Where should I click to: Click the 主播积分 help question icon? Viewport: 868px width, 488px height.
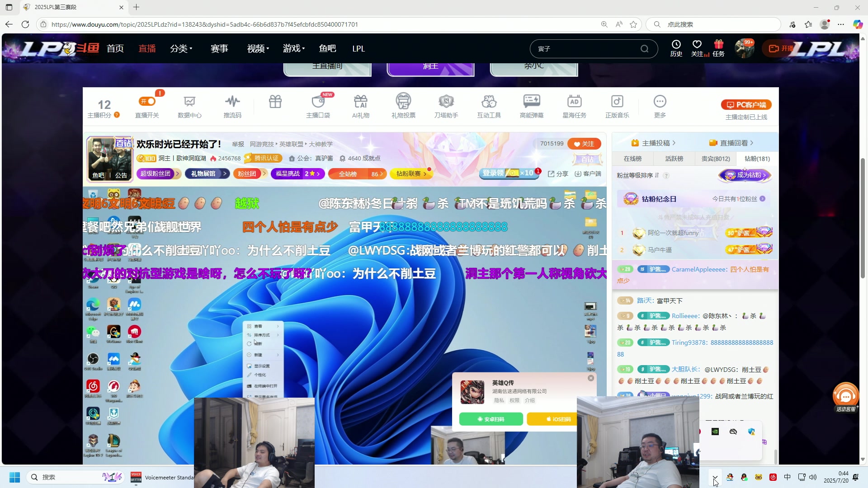coord(117,115)
